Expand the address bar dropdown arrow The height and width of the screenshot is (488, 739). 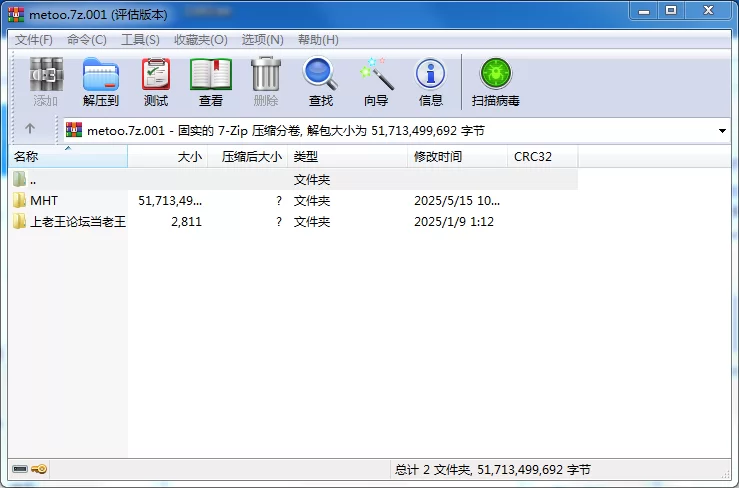(722, 131)
